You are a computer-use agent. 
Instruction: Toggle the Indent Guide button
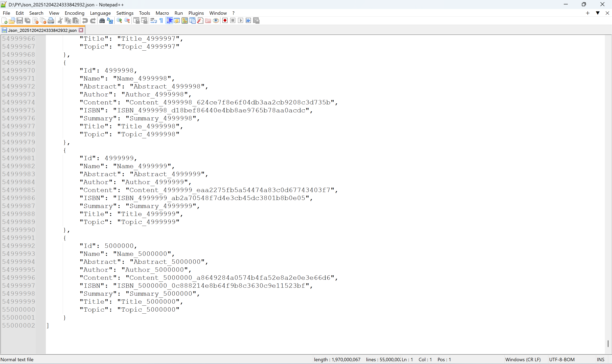pos(169,21)
